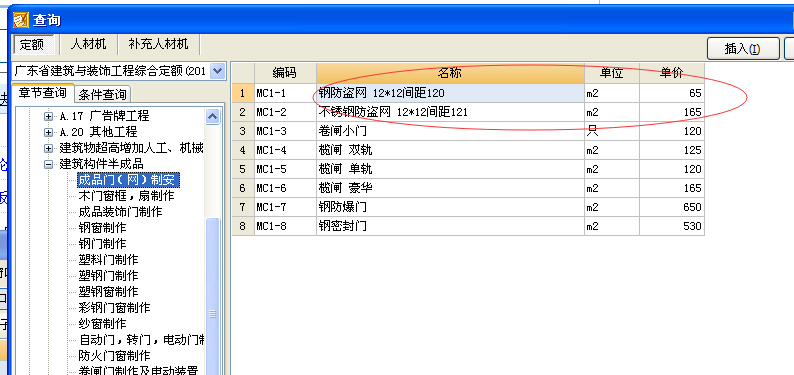The image size is (794, 375).
Task: Select 纱窗制作 tree item
Action: [x=102, y=324]
